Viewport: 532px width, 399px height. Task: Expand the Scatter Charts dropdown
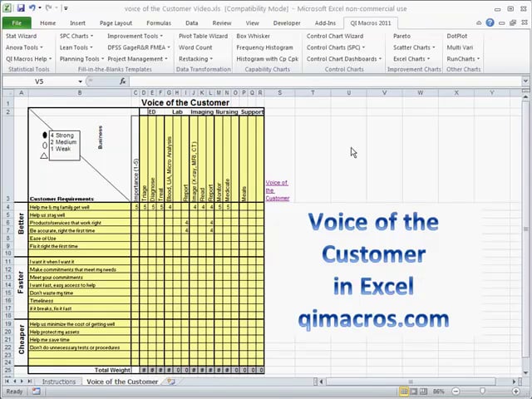point(414,47)
